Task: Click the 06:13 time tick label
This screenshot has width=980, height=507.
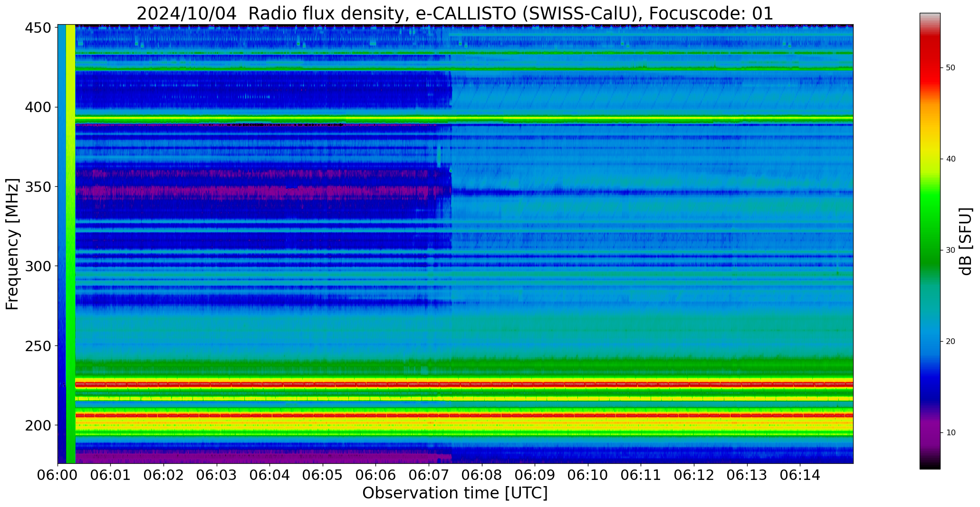Action: 747,475
